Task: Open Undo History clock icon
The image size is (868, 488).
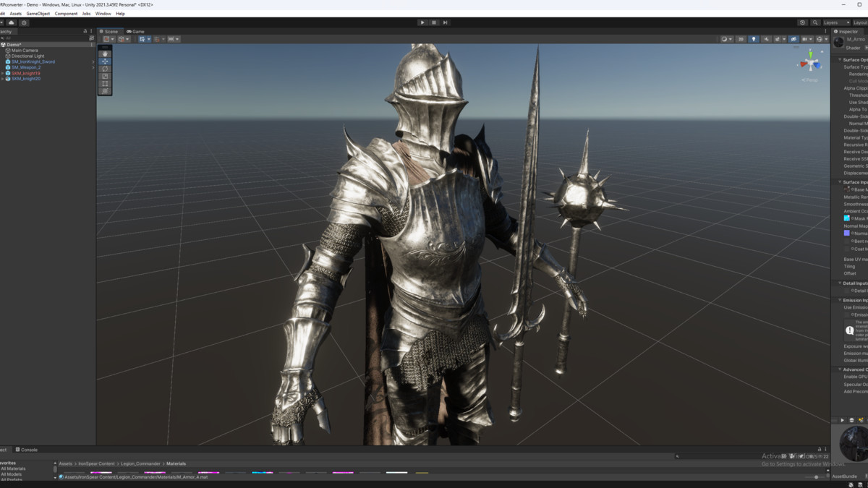Action: 802,22
